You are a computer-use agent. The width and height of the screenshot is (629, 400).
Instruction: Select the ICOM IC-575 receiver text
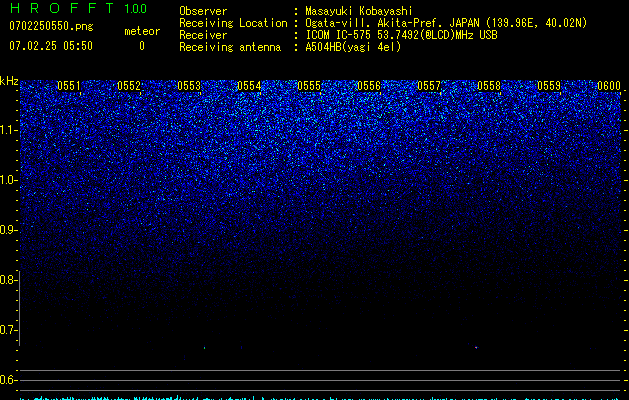401,35
